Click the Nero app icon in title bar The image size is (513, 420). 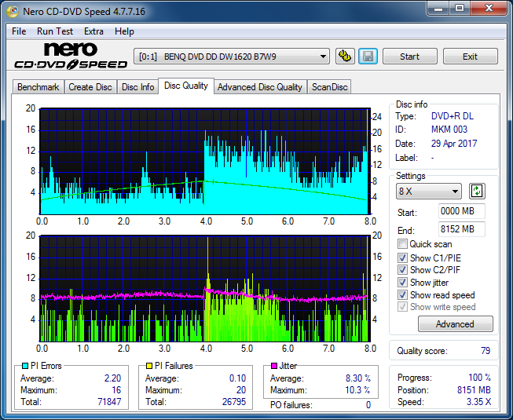[x=13, y=12]
